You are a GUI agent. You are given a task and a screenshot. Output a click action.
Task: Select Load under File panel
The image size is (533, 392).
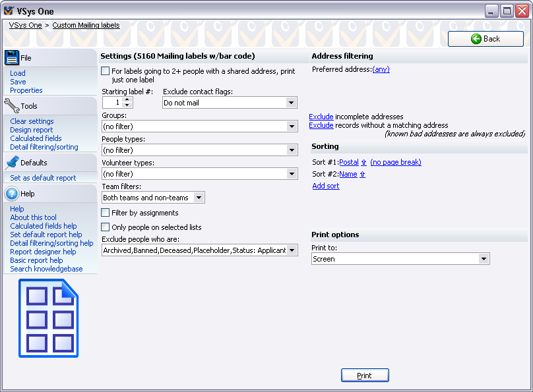(18, 73)
